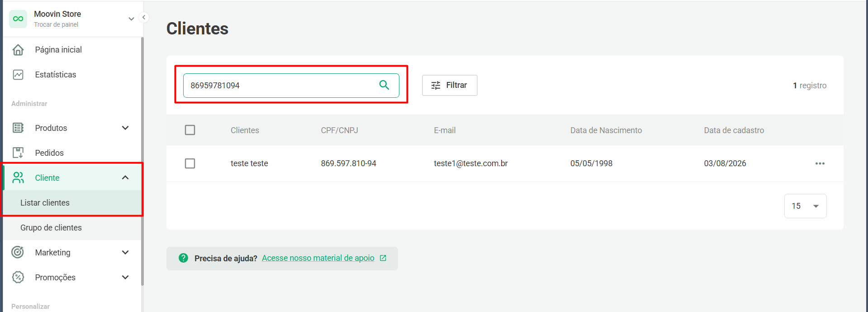Expand the Marketing submenu chevron
The image size is (868, 312).
[x=125, y=253]
